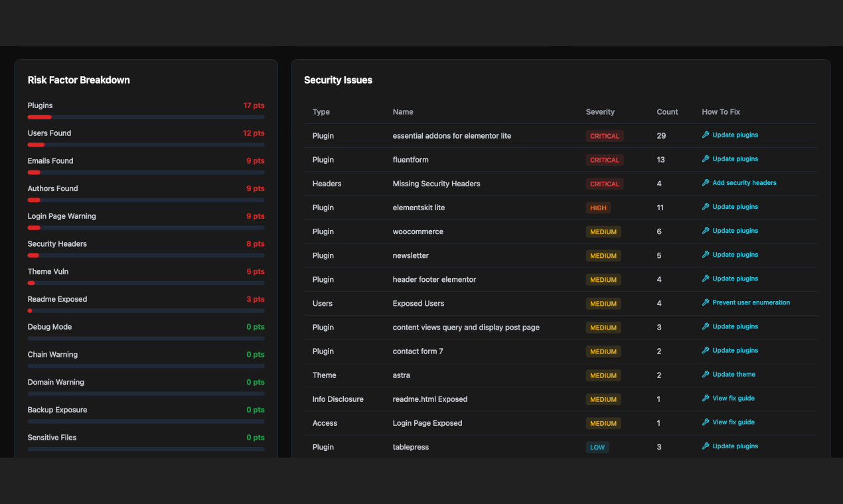Sort table by the Name column header
The image size is (843, 504).
click(403, 111)
